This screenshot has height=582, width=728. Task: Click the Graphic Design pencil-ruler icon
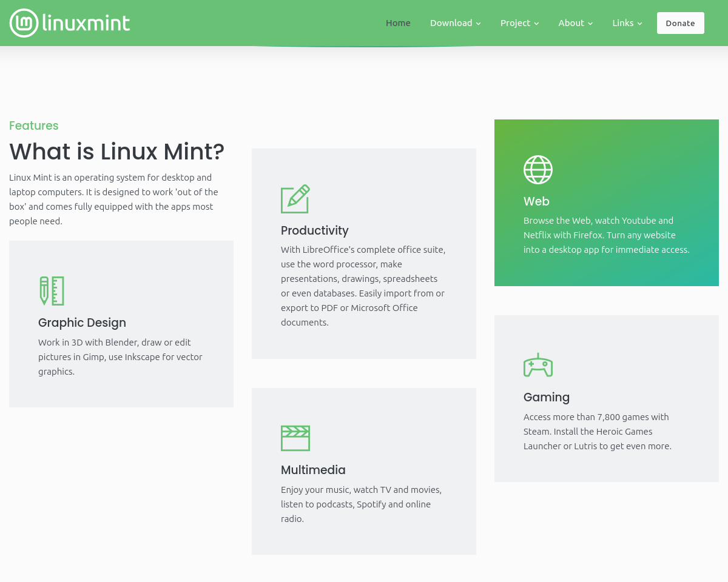click(52, 291)
